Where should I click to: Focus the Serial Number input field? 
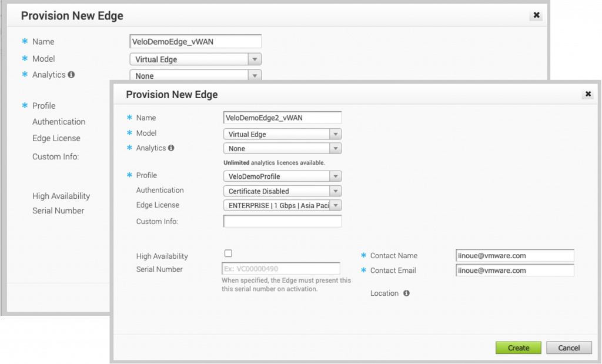(280, 269)
